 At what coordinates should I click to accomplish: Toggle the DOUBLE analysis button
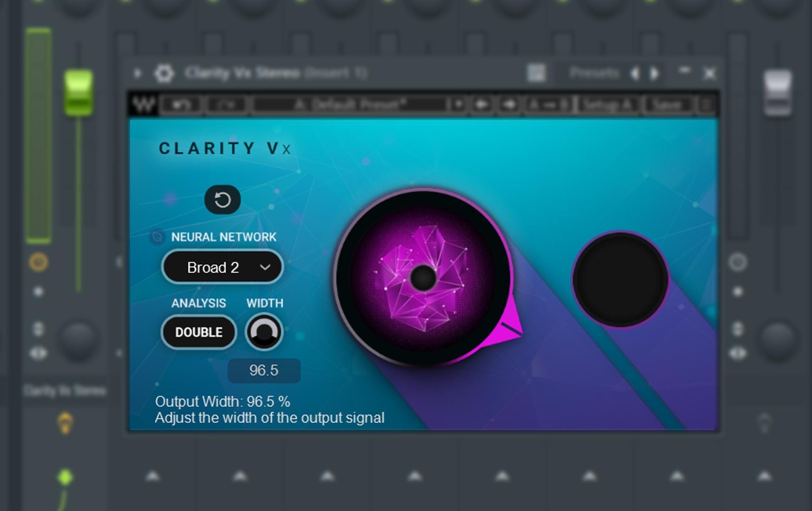tap(199, 332)
